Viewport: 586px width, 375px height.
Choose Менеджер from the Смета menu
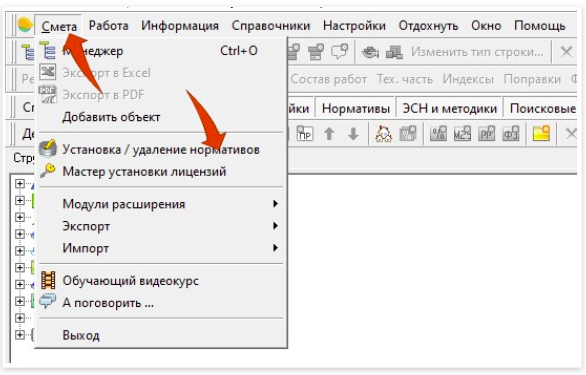[161, 51]
